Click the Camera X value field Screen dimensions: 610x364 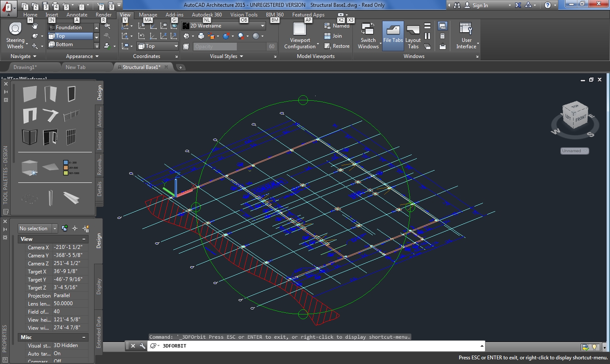click(70, 247)
